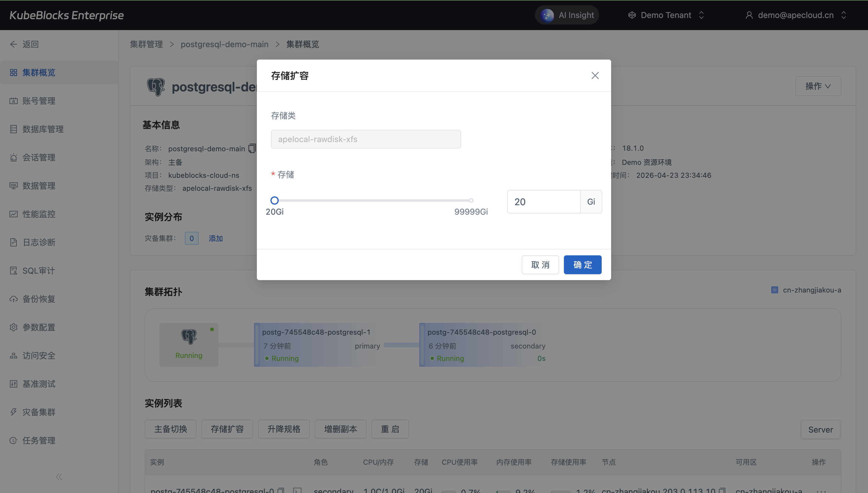Screen dimensions: 868x493
Task: Click the storage size input showing 20
Action: coord(543,202)
